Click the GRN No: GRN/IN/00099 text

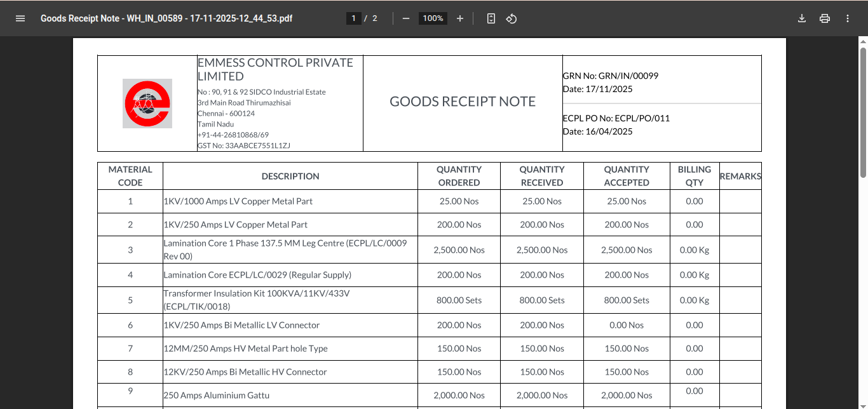[x=611, y=76]
